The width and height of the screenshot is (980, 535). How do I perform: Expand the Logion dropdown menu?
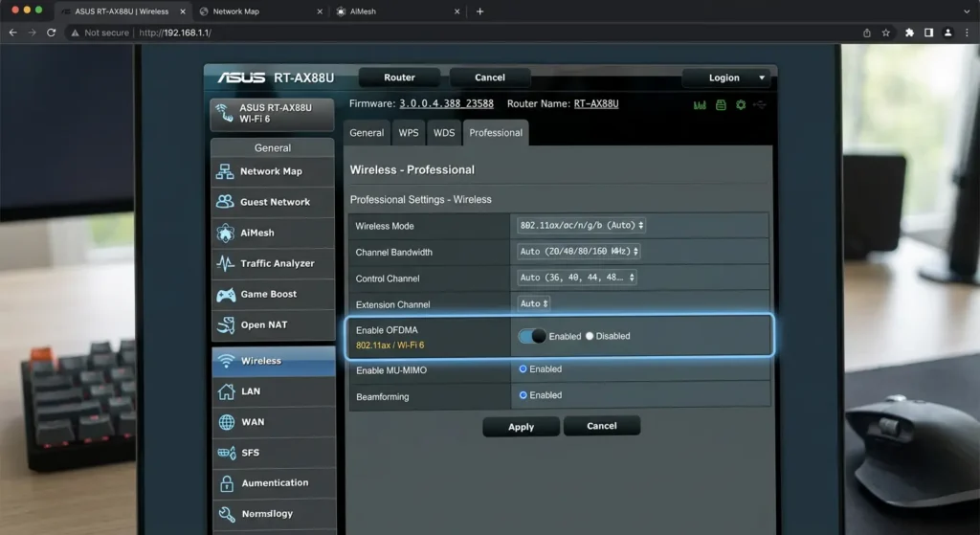point(728,78)
